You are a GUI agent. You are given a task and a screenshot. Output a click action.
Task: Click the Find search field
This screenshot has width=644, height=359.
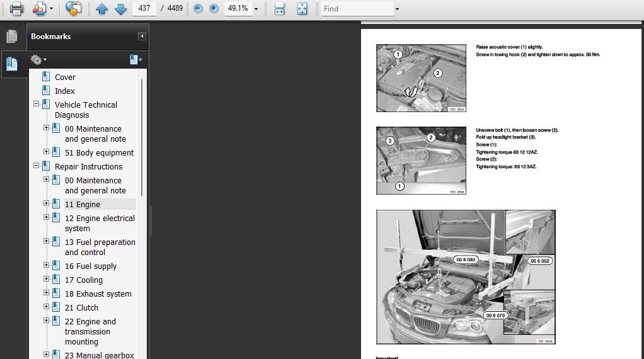(357, 9)
